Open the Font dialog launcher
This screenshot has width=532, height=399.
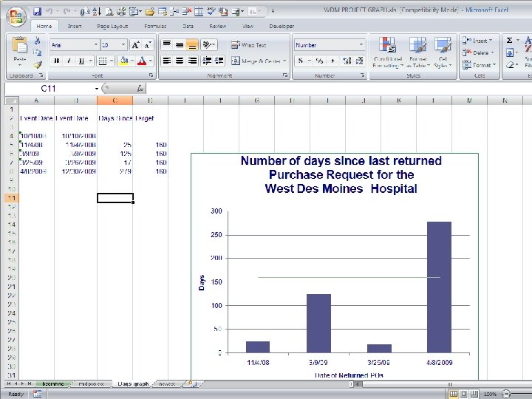coord(151,75)
